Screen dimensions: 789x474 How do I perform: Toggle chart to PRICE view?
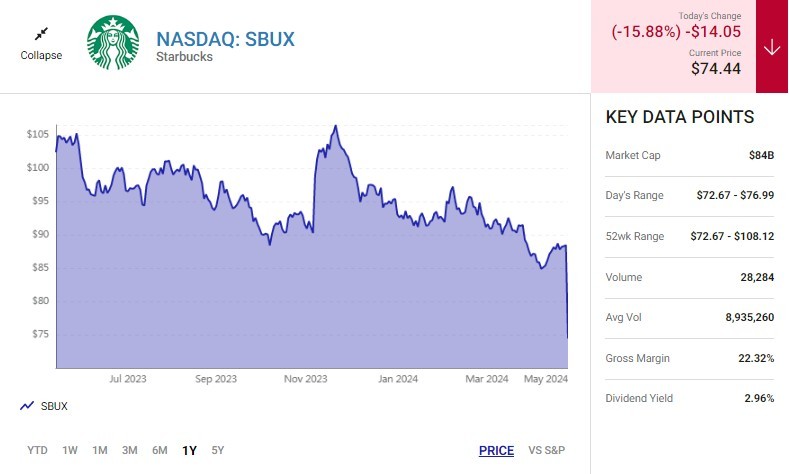[496, 451]
